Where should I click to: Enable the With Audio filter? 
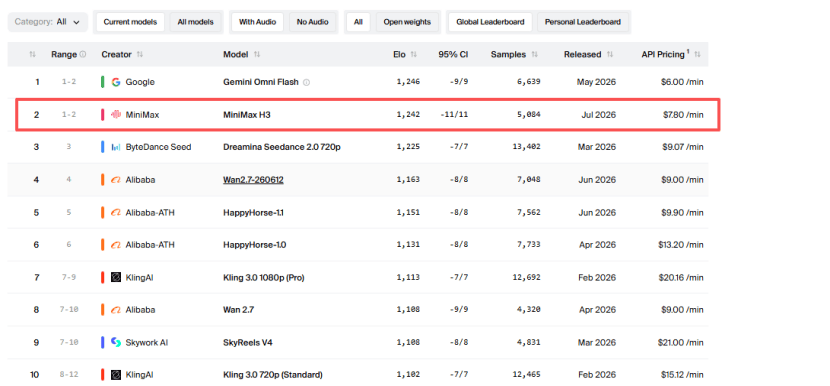[257, 22]
